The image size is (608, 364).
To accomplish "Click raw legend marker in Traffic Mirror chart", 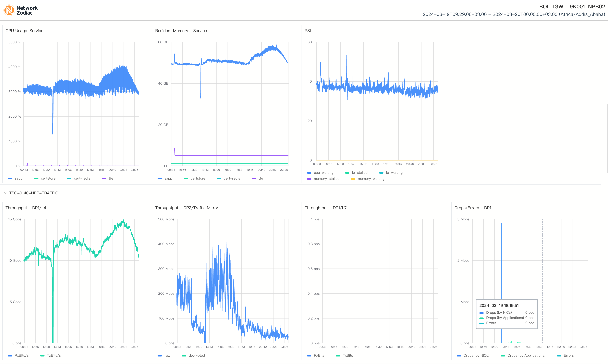I will click(160, 356).
